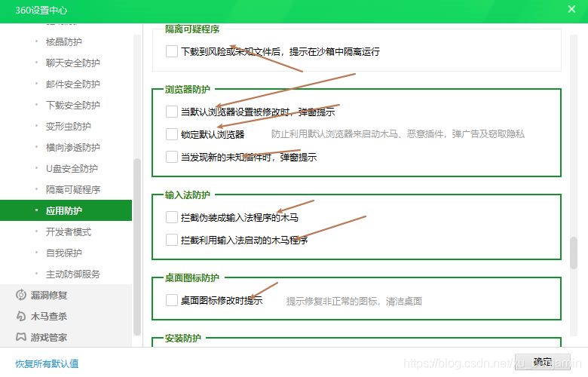Click the 浏览器防护 section heading
The height and width of the screenshot is (377, 588).
188,89
